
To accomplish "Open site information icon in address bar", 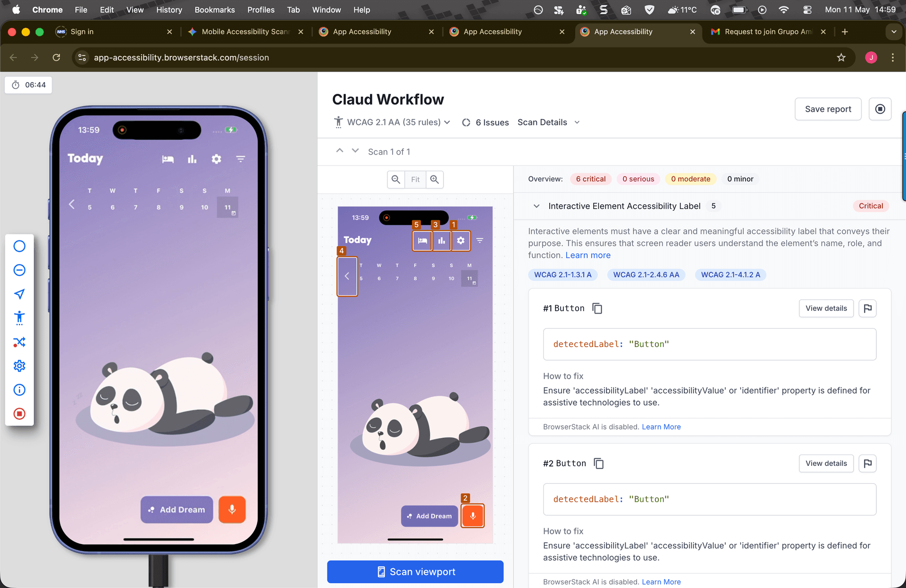I will click(82, 58).
